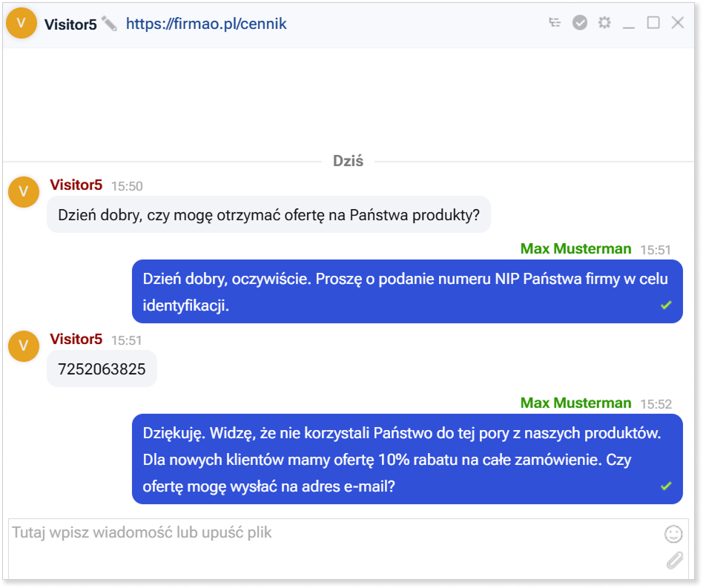Screen dimensions: 703x588
Task: Click the visitor's message asking for an offer
Action: click(268, 215)
